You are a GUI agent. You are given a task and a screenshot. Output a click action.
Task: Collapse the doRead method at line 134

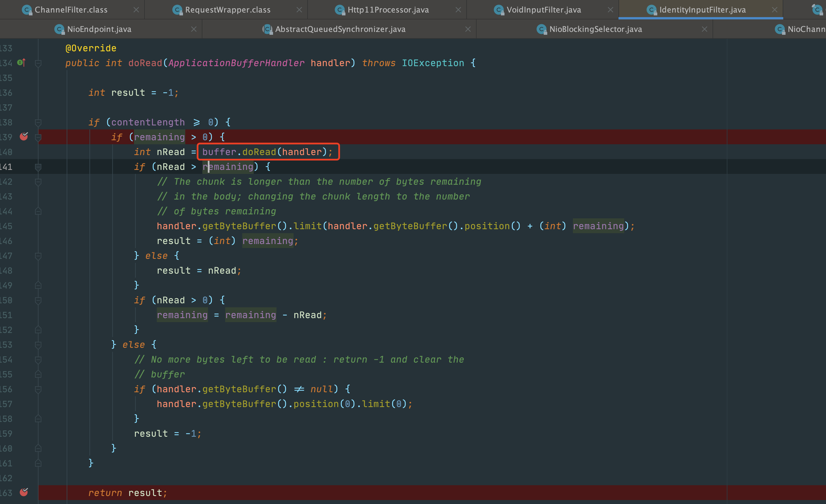(x=38, y=63)
